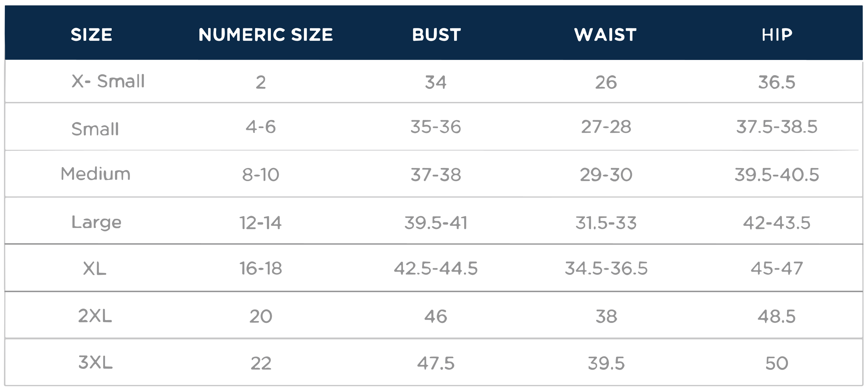Click the HIP column header
Viewport: 868px width, 392px height.
click(777, 35)
